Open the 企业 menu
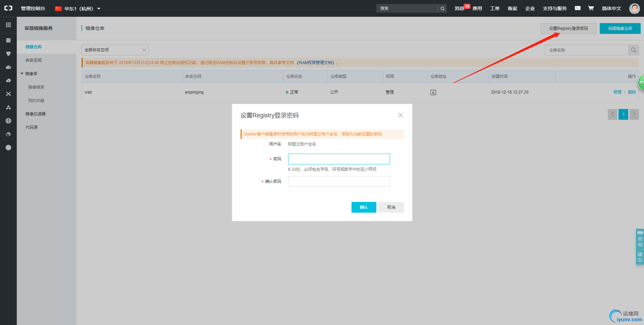Viewport: 644px width, 325px height. click(x=530, y=8)
